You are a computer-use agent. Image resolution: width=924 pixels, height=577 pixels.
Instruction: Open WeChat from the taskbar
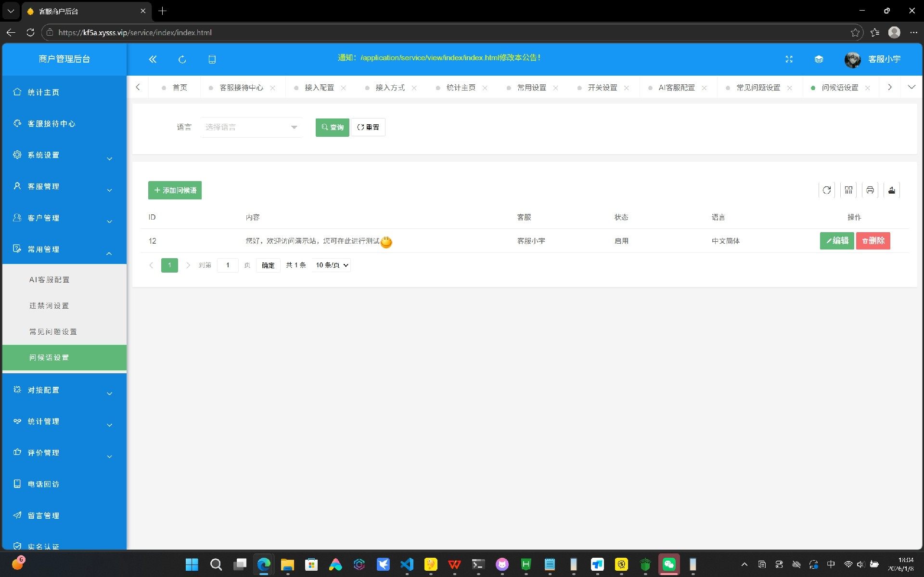click(x=669, y=564)
